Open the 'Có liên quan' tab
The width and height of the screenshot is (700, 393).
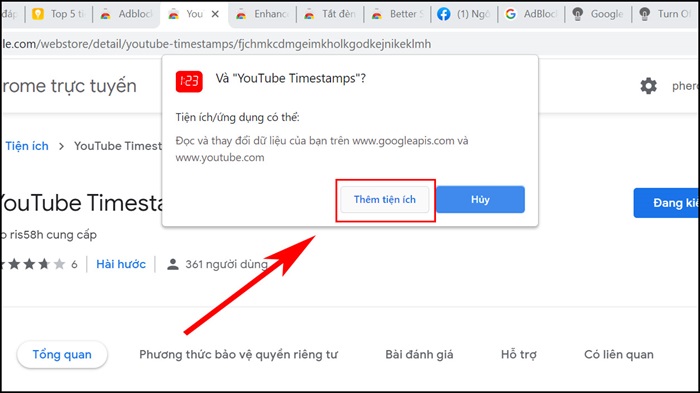pos(619,355)
